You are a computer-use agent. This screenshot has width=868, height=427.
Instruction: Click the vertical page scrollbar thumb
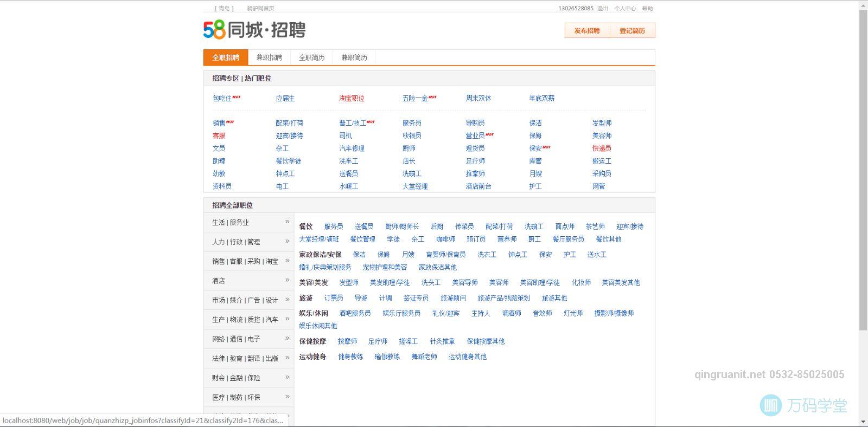coord(863,170)
